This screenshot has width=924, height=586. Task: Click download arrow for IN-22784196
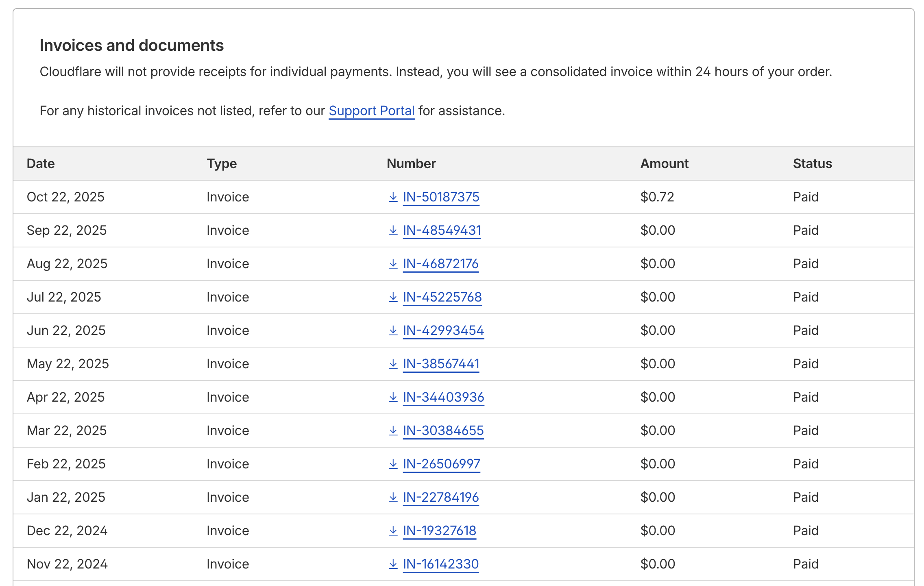point(393,498)
